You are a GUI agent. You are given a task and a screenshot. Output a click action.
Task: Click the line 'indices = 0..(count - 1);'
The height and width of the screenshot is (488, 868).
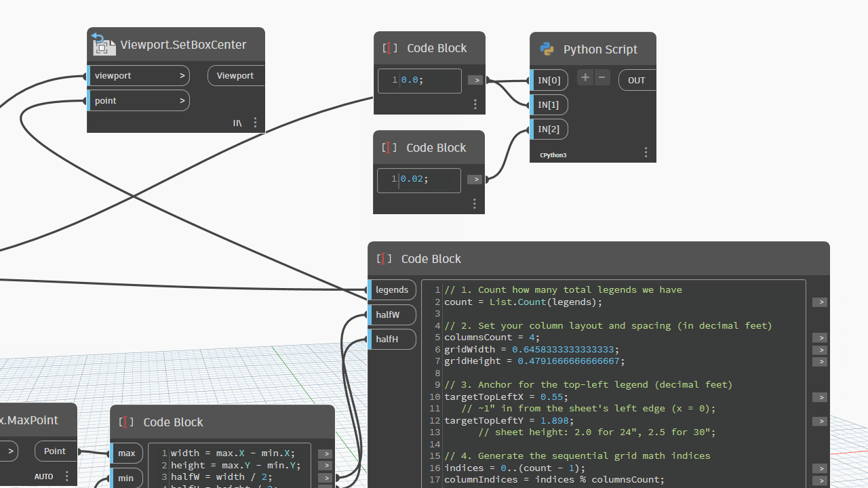515,468
